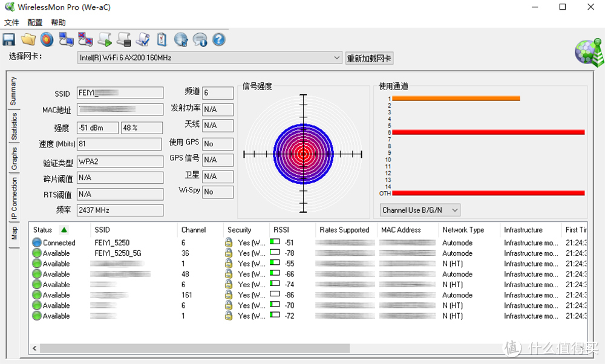This screenshot has width=605, height=364.
Task: Switch to the Graphs side tab
Action: click(14, 158)
